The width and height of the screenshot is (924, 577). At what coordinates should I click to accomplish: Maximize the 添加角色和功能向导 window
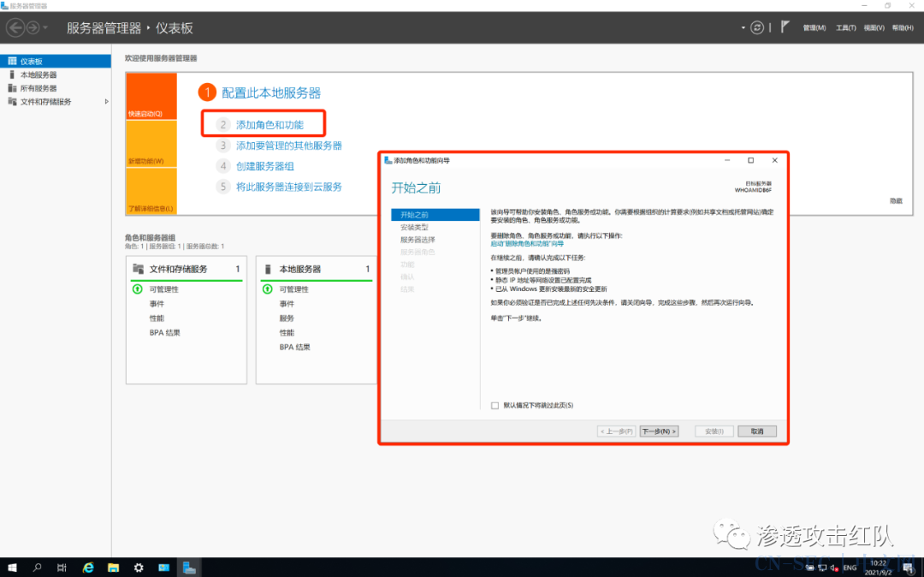(751, 160)
